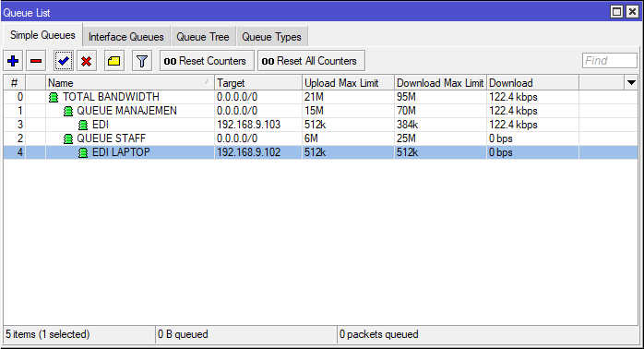
Task: Open the filter funnel icon
Action: point(142,61)
